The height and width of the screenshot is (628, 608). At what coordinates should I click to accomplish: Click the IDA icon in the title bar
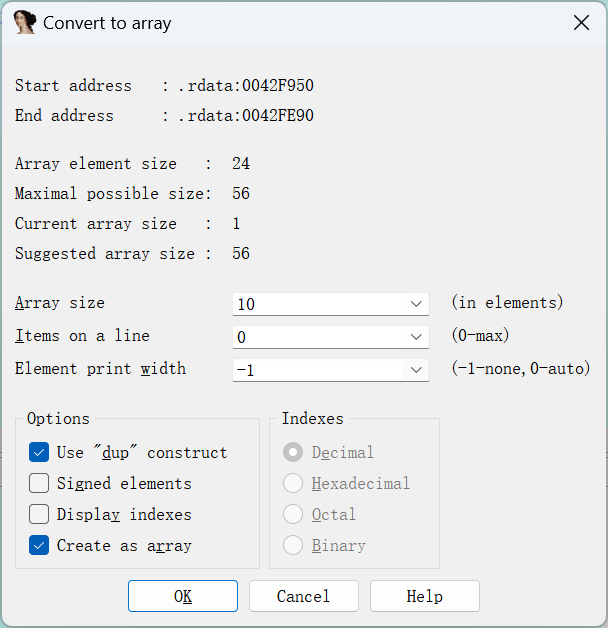point(25,23)
